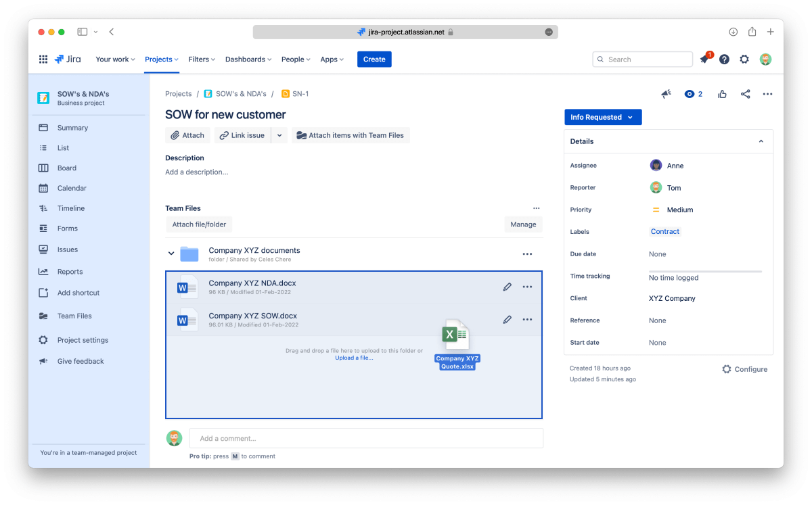Open the Apps dropdown menu

[332, 59]
